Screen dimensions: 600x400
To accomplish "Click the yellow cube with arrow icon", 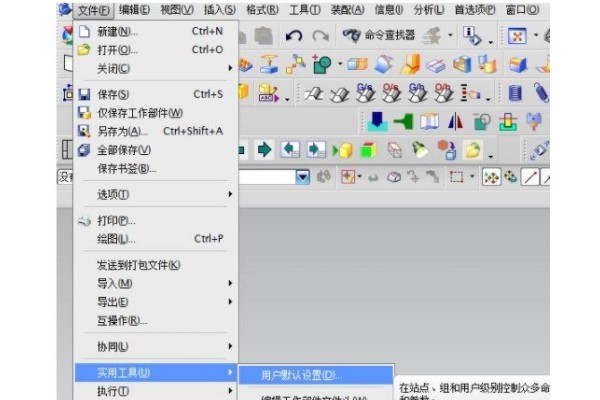I will (343, 150).
